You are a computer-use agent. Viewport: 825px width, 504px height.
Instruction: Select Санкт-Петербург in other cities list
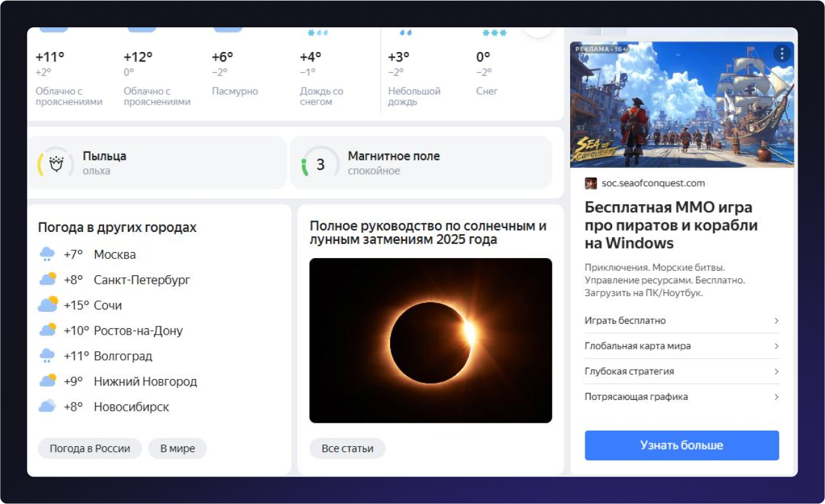coord(141,280)
